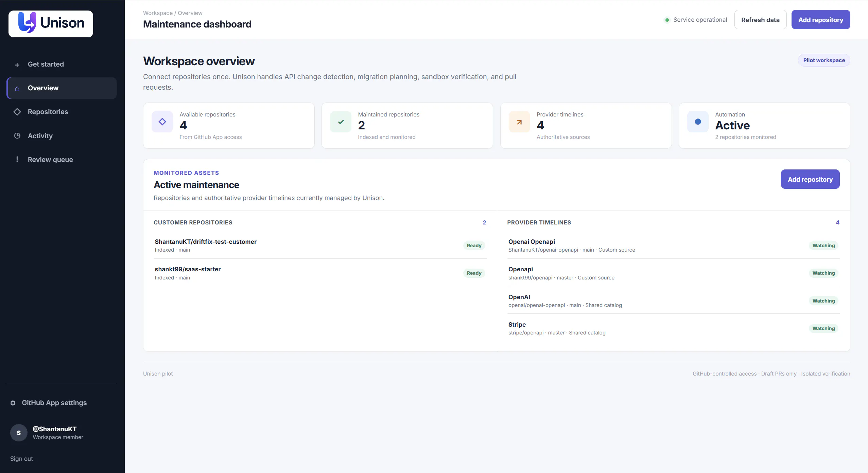The width and height of the screenshot is (868, 473).
Task: Click the gear icon for GitHub App settings
Action: click(13, 403)
